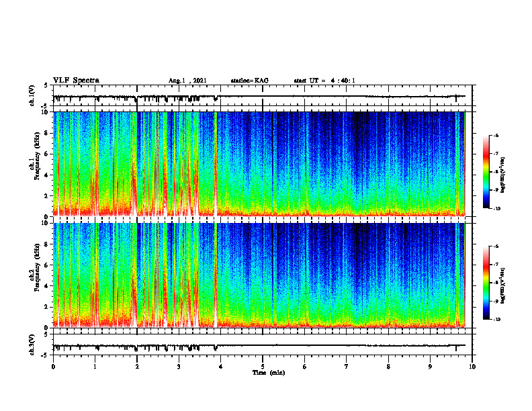The image size is (532, 411).
Task: Click inside the ch.2 spectrogram panel
Action: click(259, 275)
